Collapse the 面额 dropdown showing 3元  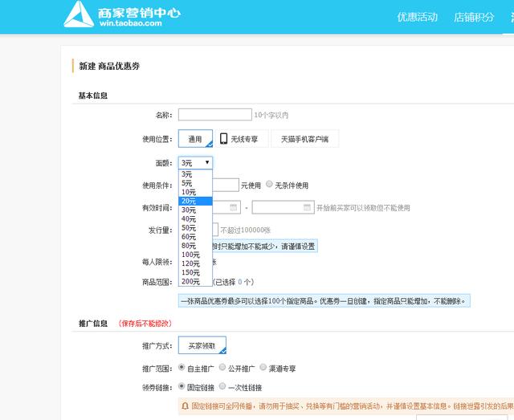(x=195, y=163)
